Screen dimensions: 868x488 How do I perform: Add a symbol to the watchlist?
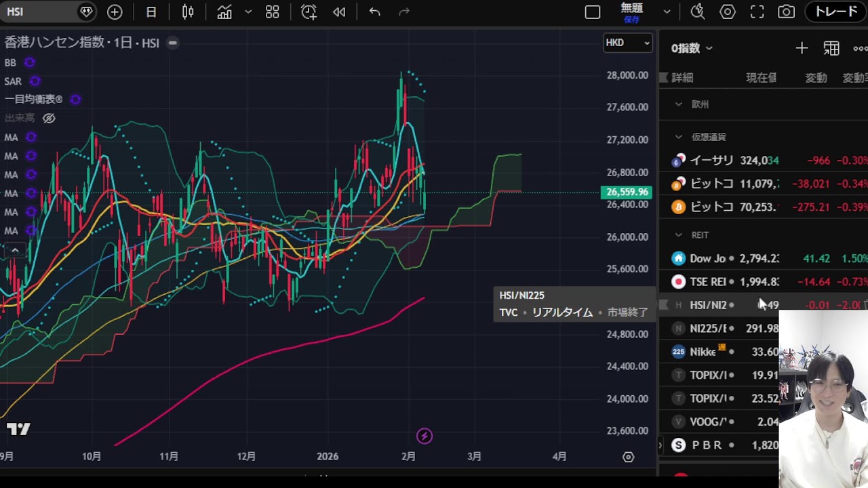(802, 48)
